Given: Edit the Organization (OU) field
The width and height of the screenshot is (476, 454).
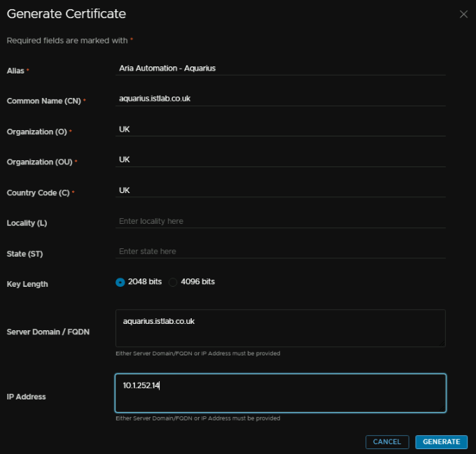Looking at the screenshot, I should (x=281, y=159).
